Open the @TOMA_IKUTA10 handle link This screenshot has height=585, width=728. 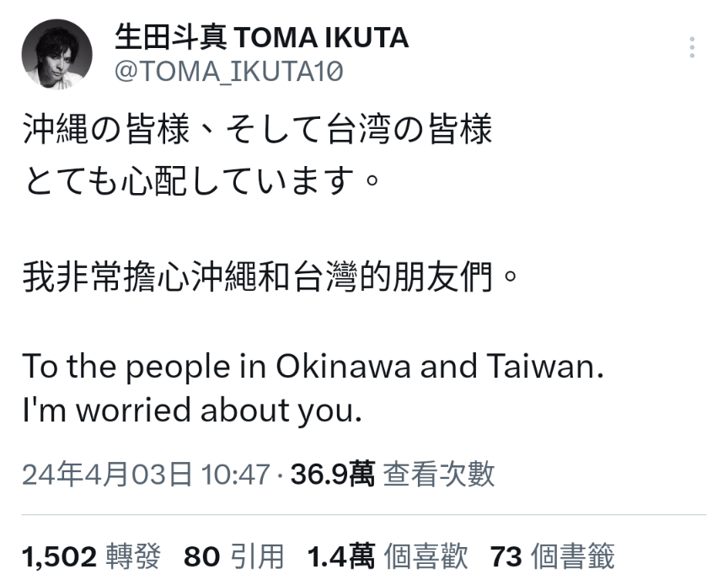point(229,72)
